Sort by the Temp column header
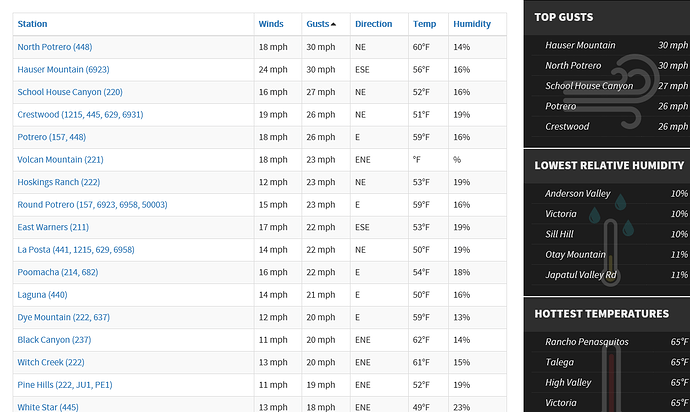690x412 pixels. pyautogui.click(x=424, y=24)
